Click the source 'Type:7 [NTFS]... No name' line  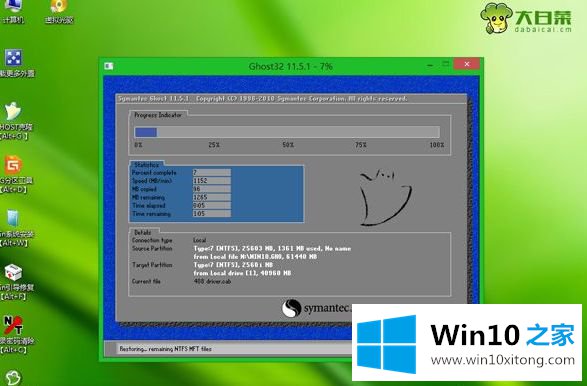tap(272, 248)
